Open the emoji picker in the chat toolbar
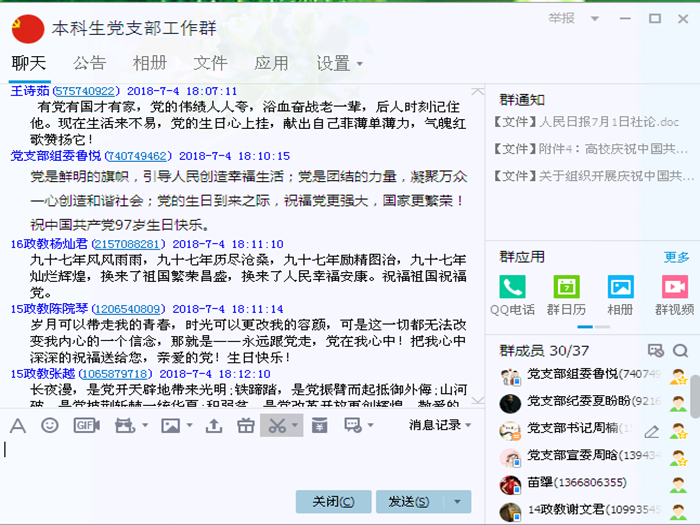Screen dimensions: 700x525 coord(49,425)
